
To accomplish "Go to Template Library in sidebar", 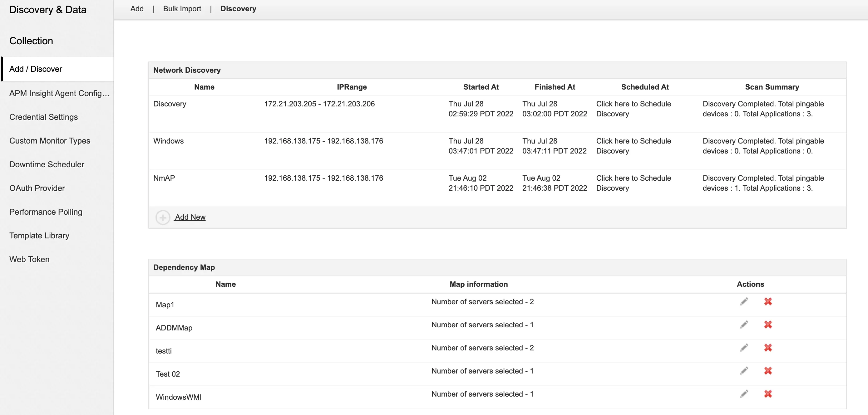I will (39, 236).
